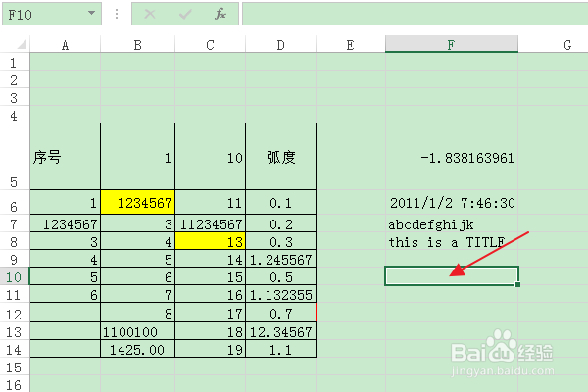Select row 8 header

click(15, 241)
